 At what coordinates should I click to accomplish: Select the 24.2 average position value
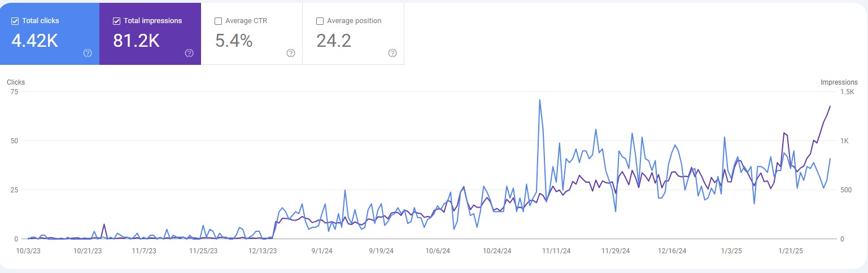pos(334,41)
